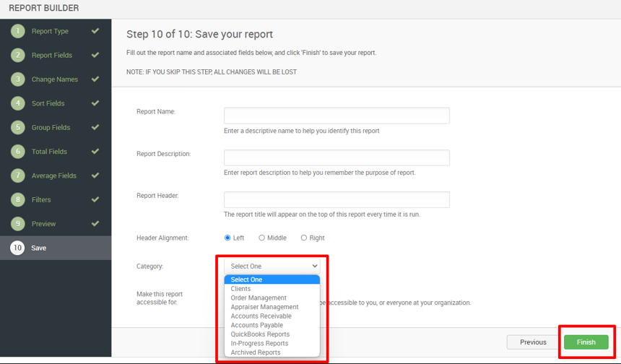This screenshot has height=364, width=621.
Task: Choose Archived Reports category option
Action: (x=272, y=352)
